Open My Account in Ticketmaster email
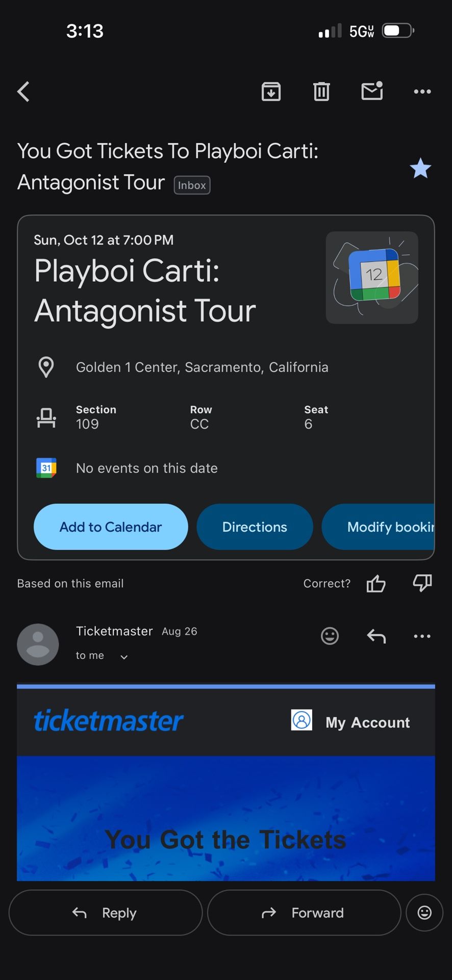 tap(367, 722)
